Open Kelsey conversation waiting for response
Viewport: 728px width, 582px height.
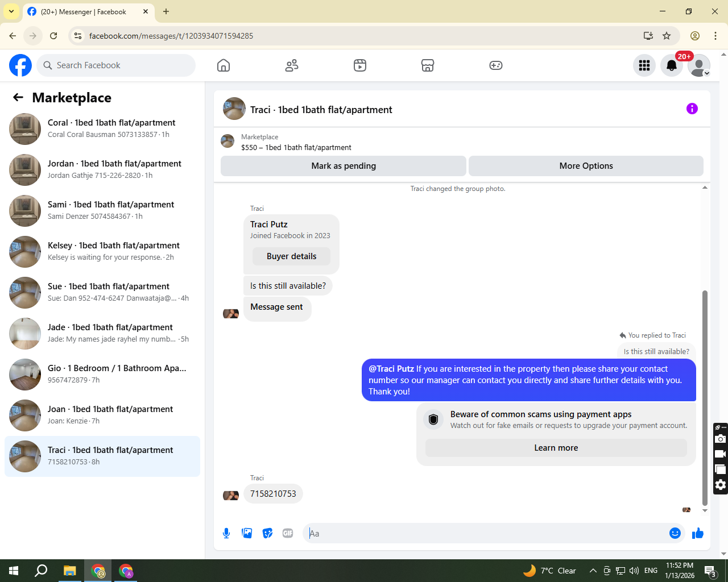point(102,252)
